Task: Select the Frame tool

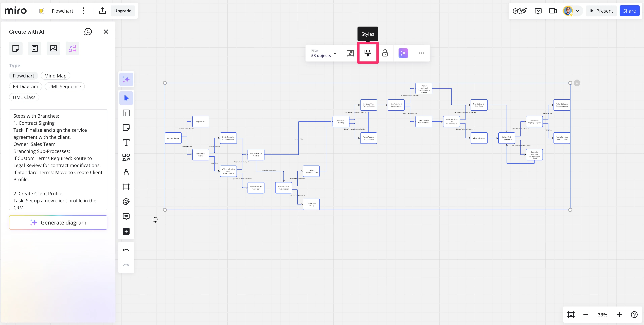Action: pos(126,187)
